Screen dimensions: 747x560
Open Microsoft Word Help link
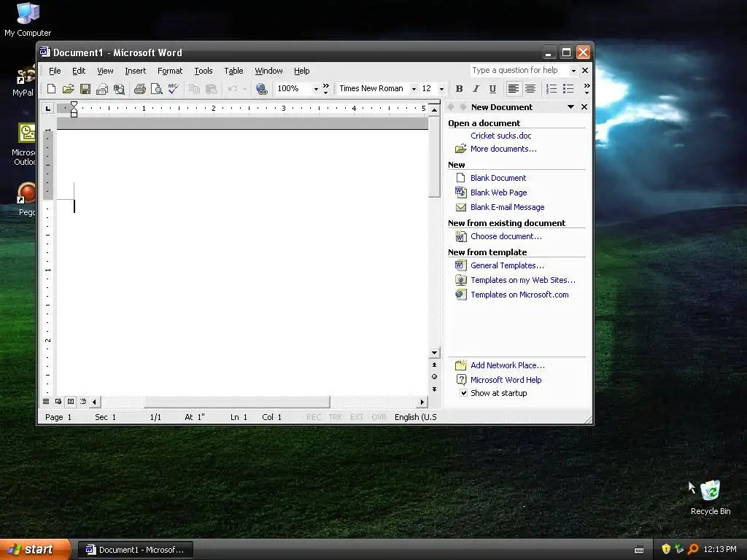506,380
